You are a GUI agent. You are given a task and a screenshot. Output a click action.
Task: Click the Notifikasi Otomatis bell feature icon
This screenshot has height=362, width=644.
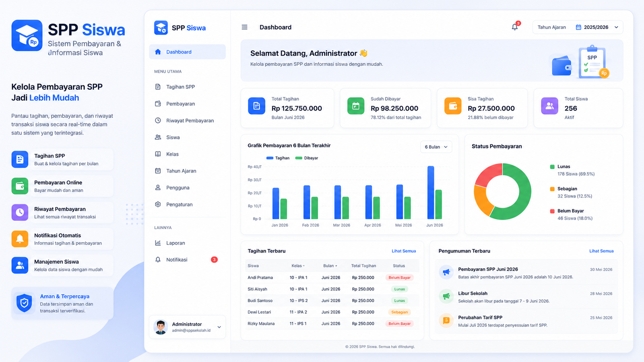pos(20,239)
